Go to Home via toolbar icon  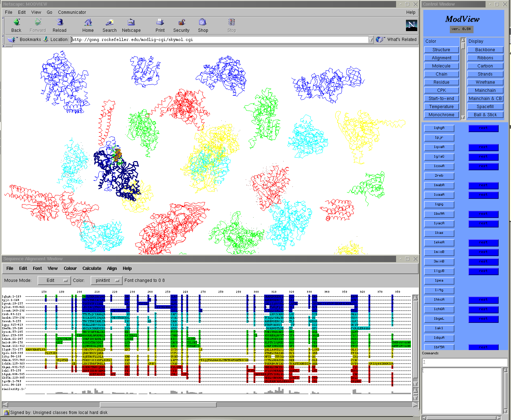pyautogui.click(x=88, y=23)
